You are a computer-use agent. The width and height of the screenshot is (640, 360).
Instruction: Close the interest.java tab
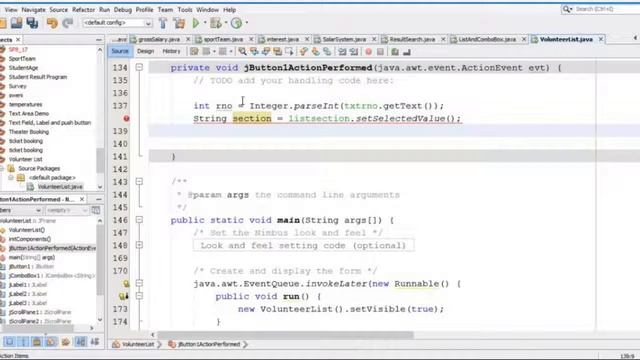pyautogui.click(x=307, y=39)
